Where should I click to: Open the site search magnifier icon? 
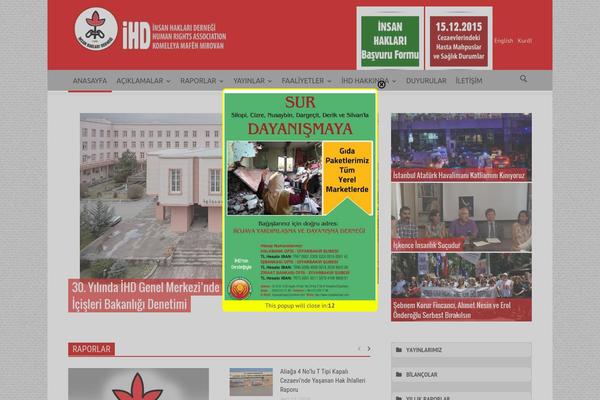(x=523, y=78)
